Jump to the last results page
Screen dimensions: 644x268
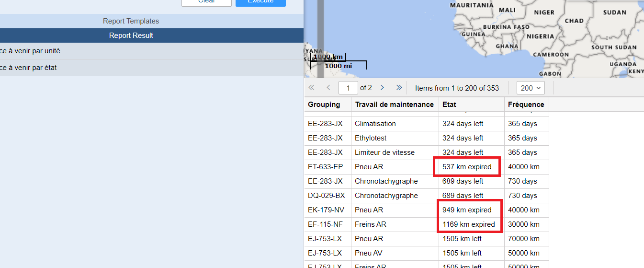pyautogui.click(x=399, y=88)
